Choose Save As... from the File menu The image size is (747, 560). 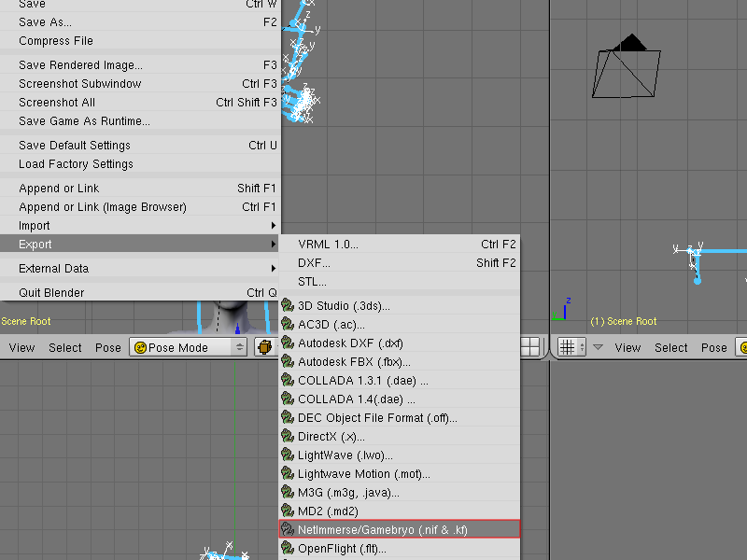[x=140, y=21]
